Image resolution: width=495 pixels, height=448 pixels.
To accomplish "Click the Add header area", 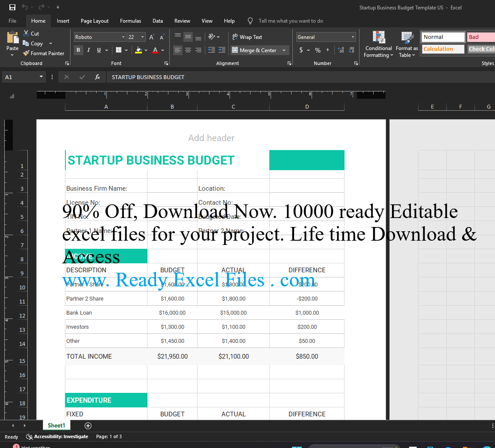I will click(211, 138).
